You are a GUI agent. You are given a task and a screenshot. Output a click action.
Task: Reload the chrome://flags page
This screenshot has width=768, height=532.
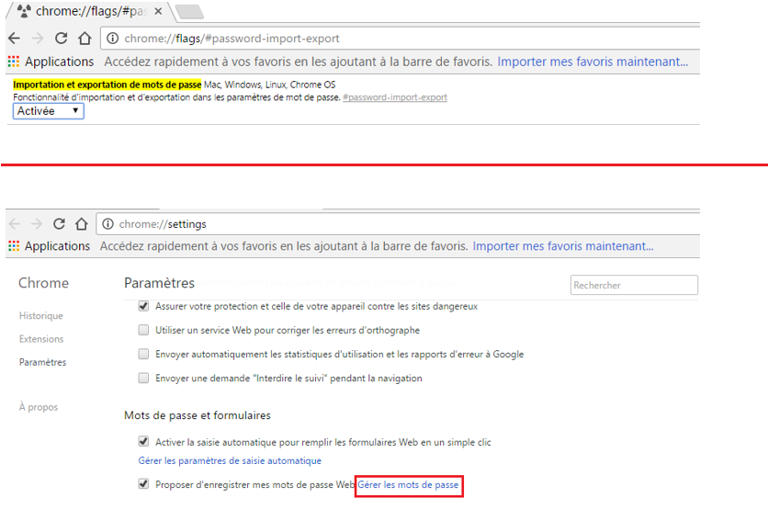[x=60, y=39]
